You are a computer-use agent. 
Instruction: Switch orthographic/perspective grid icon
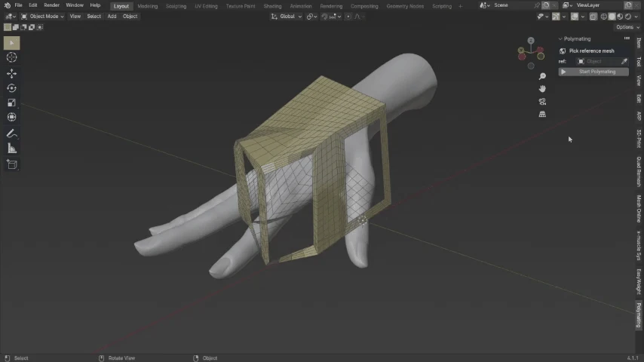[x=542, y=114]
